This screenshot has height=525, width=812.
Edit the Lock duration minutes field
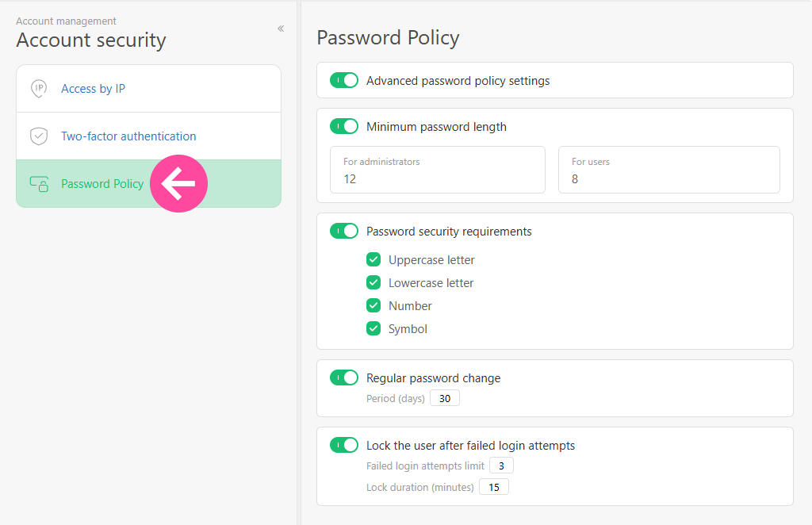[494, 487]
